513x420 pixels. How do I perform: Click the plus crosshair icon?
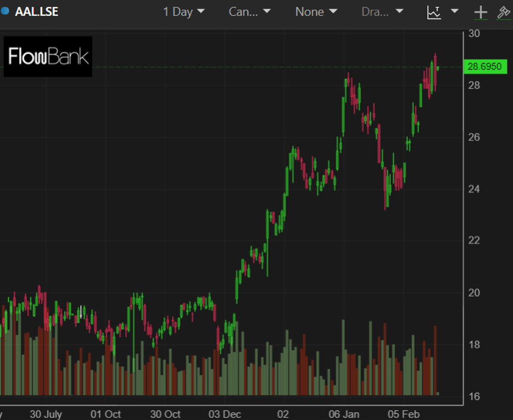tap(481, 13)
